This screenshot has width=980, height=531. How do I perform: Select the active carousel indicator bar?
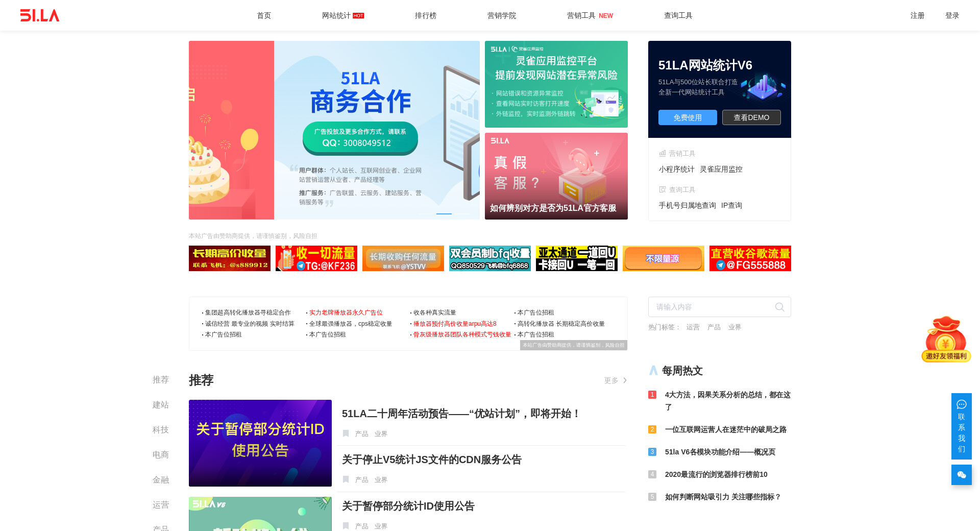click(x=444, y=213)
